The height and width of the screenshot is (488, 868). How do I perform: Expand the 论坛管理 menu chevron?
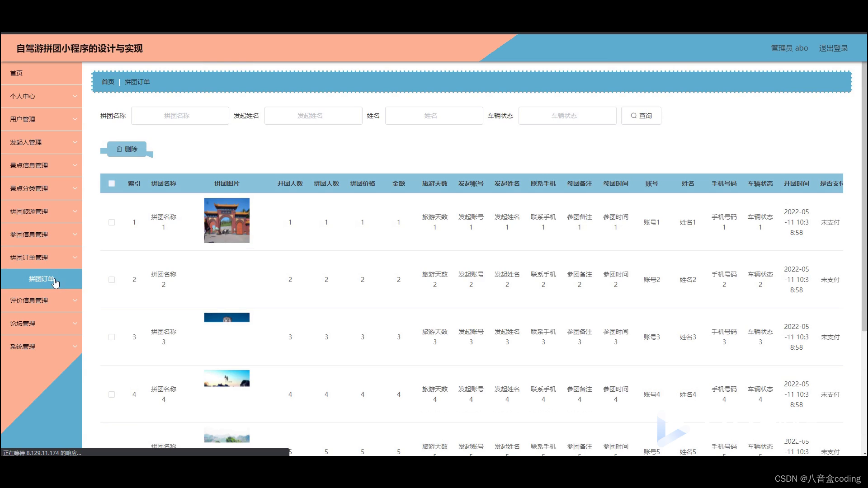[75, 324]
